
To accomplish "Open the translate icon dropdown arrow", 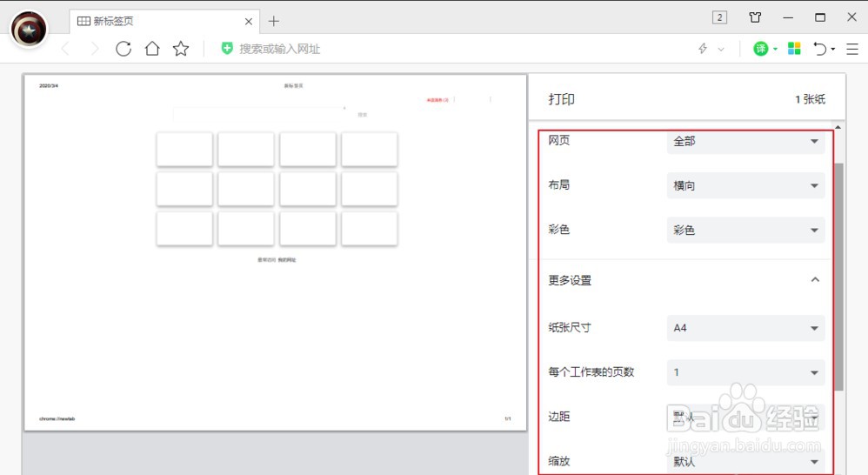I will pos(775,49).
